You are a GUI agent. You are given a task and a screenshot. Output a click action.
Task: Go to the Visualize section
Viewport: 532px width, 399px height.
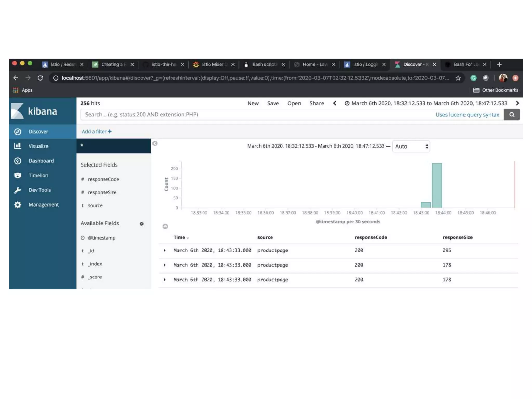38,146
